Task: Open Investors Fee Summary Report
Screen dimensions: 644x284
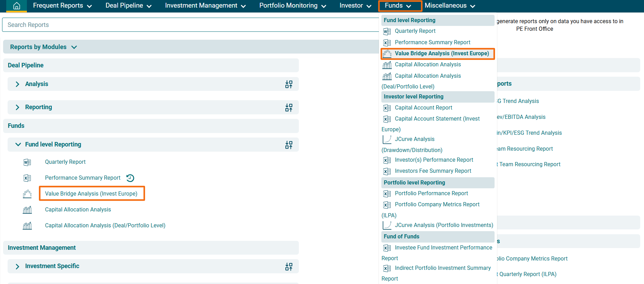Action: coord(433,171)
